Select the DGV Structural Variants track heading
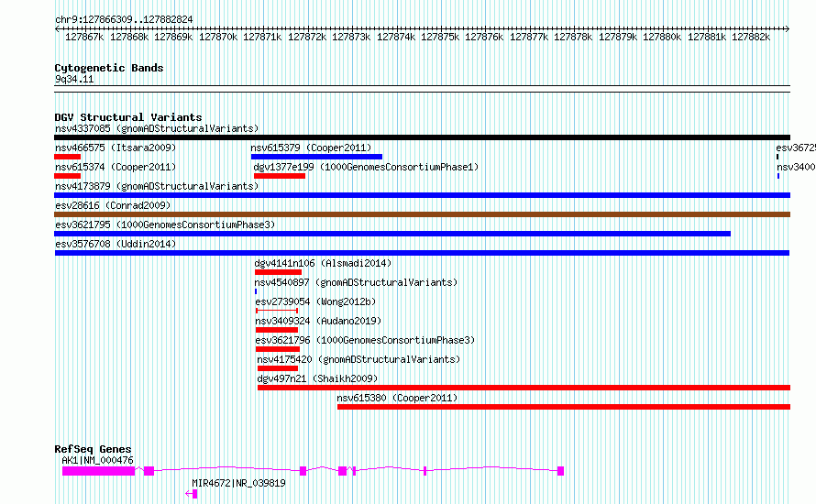The height and width of the screenshot is (504, 816). (128, 117)
